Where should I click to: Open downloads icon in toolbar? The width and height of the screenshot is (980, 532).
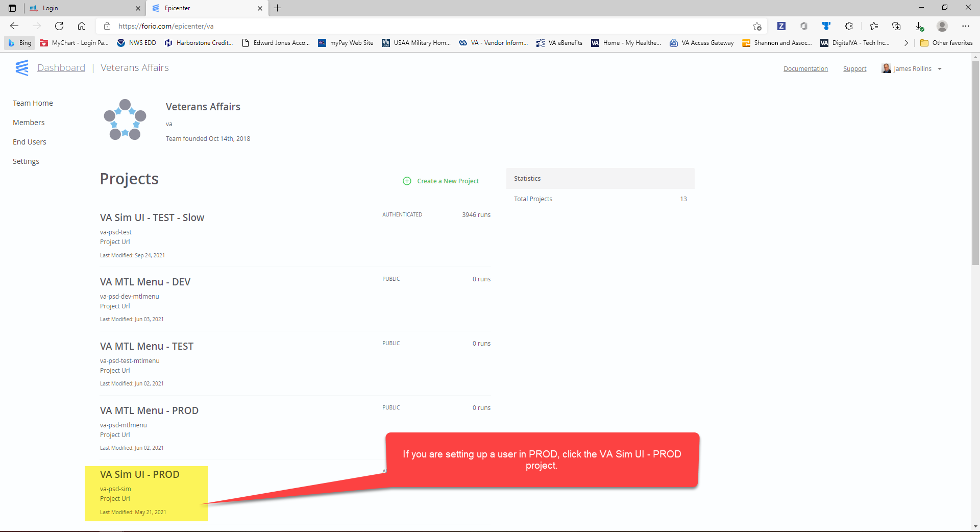pos(919,26)
